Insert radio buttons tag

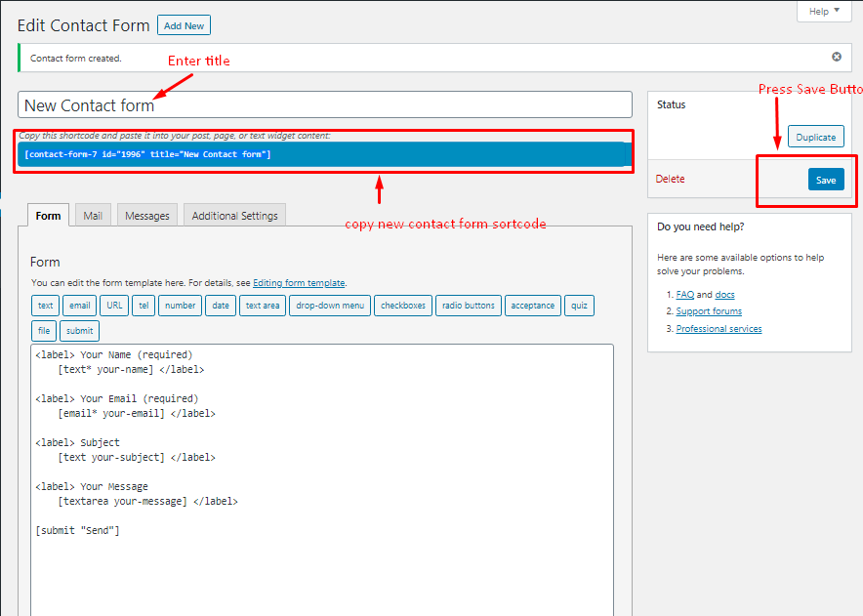(469, 306)
